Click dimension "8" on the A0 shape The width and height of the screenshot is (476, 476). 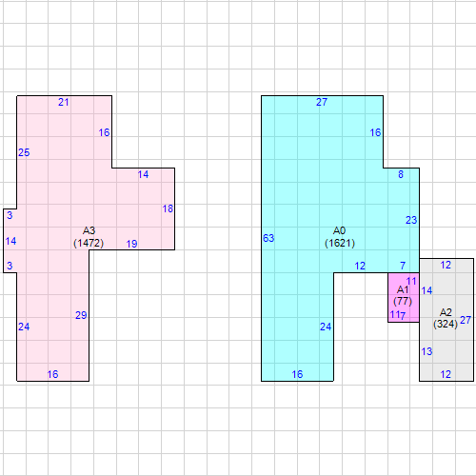point(401,174)
